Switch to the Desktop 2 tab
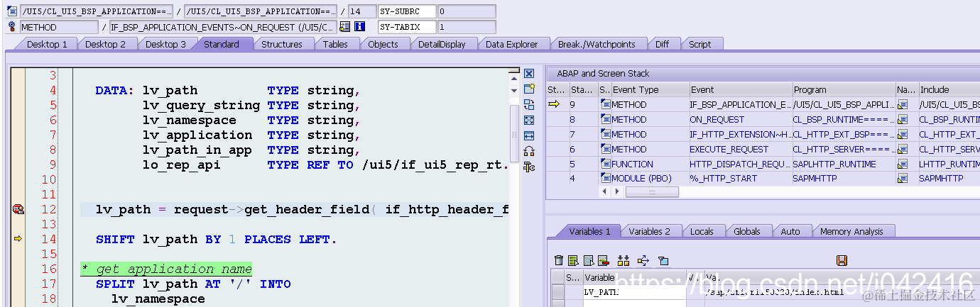 pos(105,44)
